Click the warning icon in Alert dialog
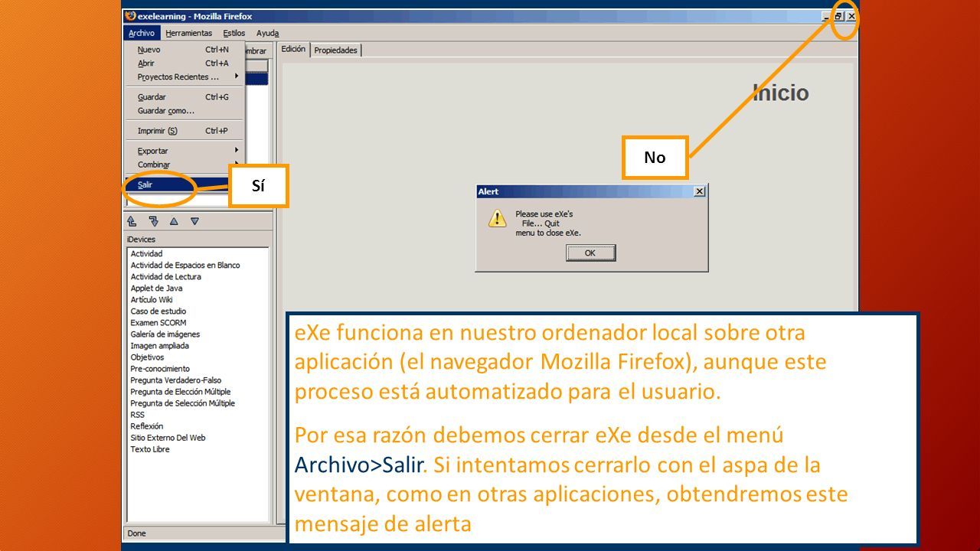This screenshot has height=551, width=980. 498,219
